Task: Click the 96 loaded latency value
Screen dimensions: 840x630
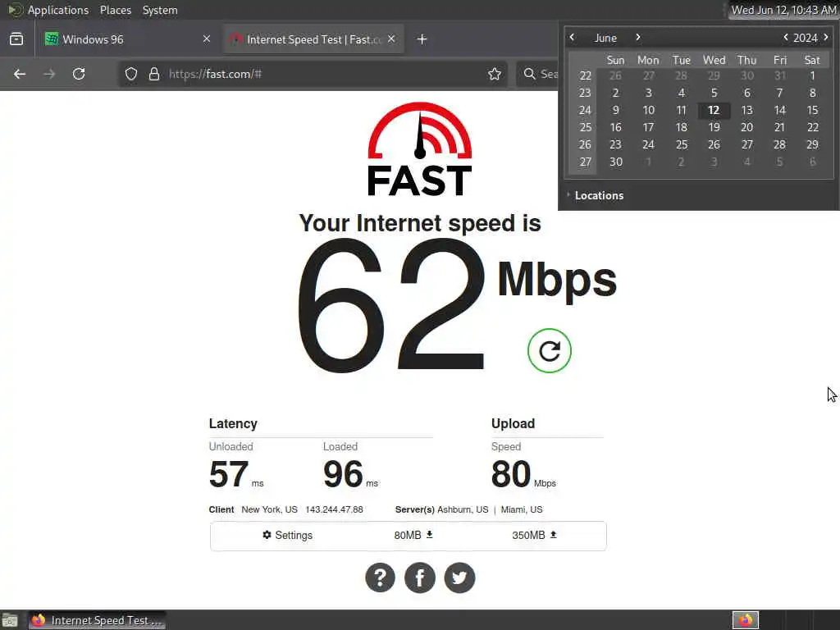Action: (x=343, y=474)
